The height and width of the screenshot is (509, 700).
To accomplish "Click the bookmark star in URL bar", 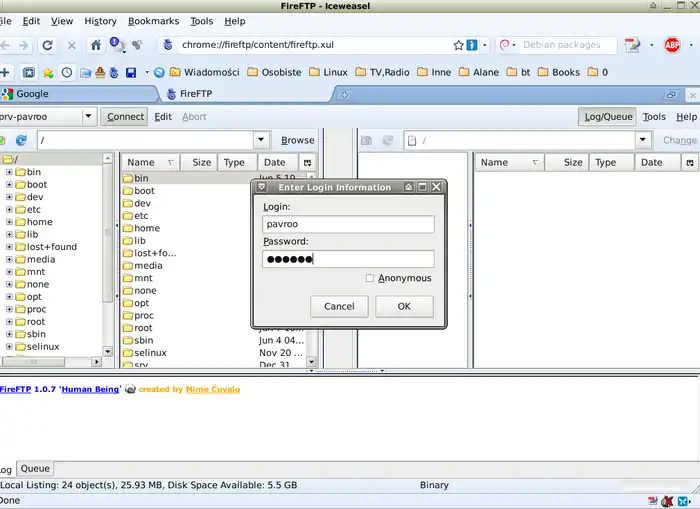I will coord(459,45).
